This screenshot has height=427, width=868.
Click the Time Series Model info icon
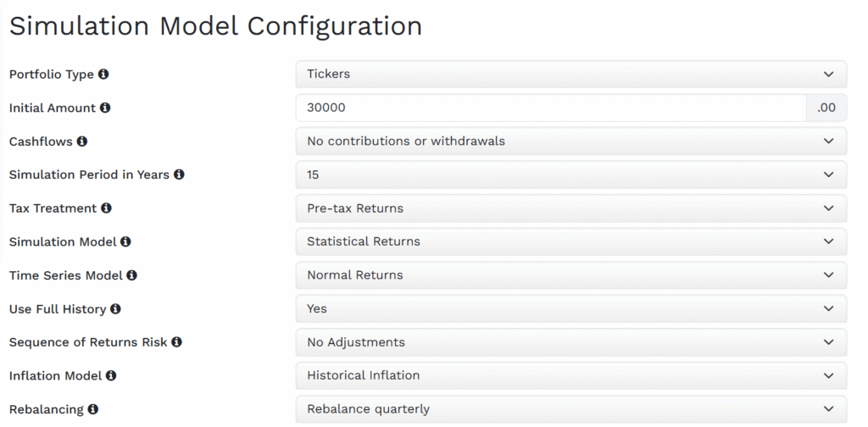[132, 275]
